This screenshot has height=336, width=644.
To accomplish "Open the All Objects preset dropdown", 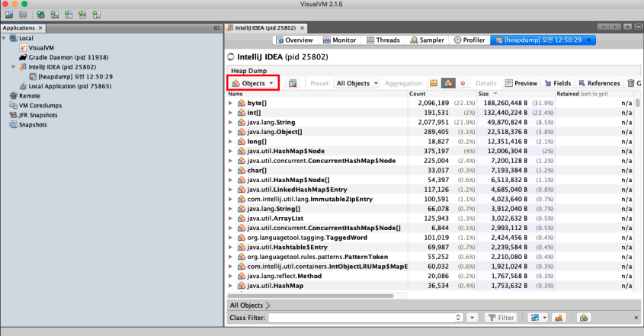I will pos(356,83).
